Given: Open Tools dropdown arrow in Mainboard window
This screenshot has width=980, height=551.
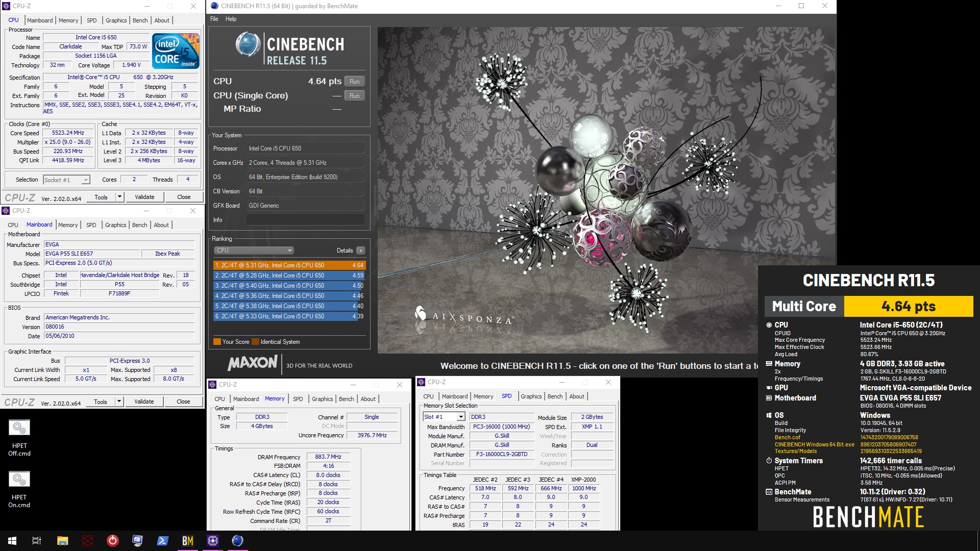Looking at the screenshot, I should tap(119, 402).
